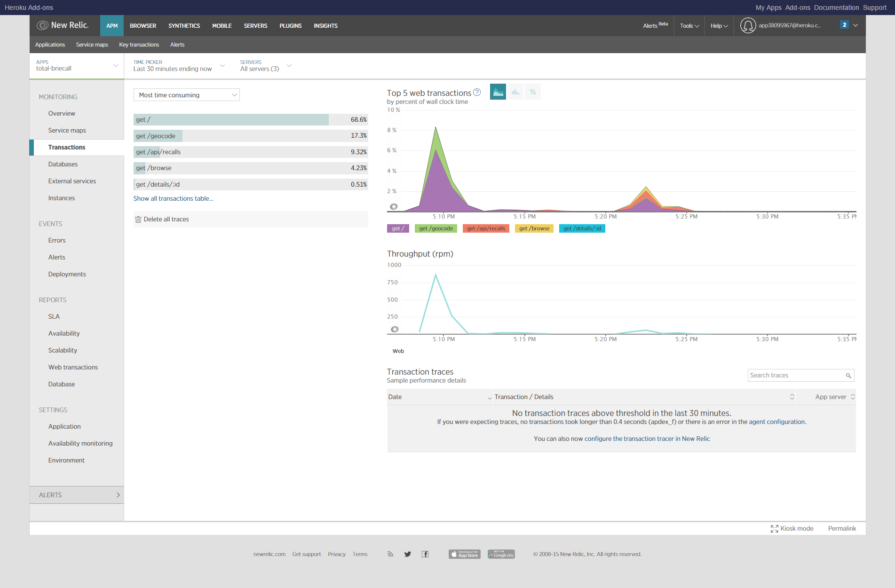Screen dimensions: 895x588
Task: Sort traces by App server column
Action: point(826,397)
